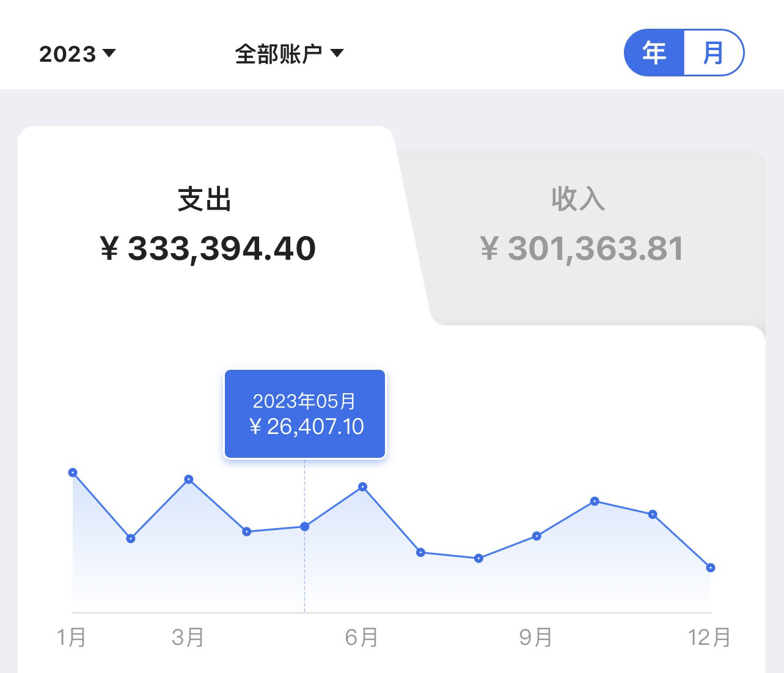The width and height of the screenshot is (784, 673).
Task: Click the ¥ 333,394.40 total expense amount
Action: pyautogui.click(x=208, y=248)
